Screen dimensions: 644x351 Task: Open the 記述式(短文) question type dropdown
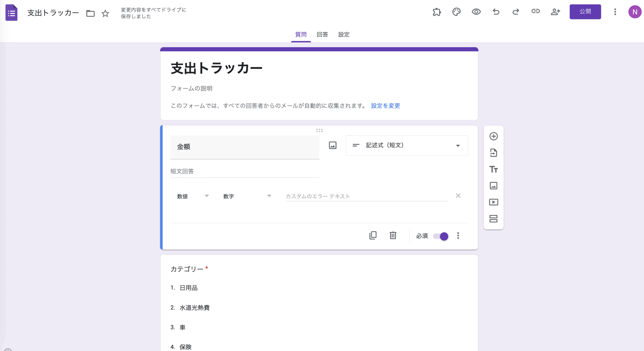[407, 145]
